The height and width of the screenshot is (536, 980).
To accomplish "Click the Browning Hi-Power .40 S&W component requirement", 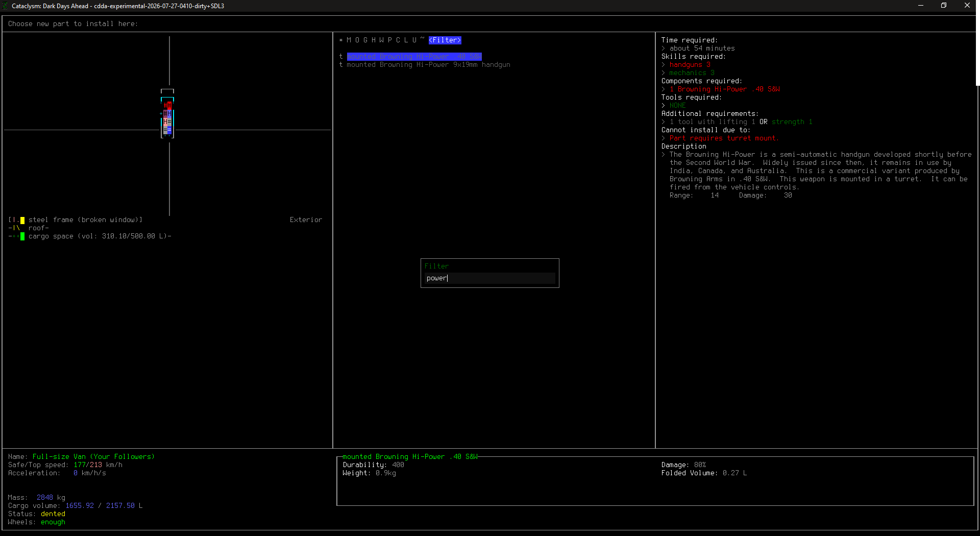I will tap(725, 89).
